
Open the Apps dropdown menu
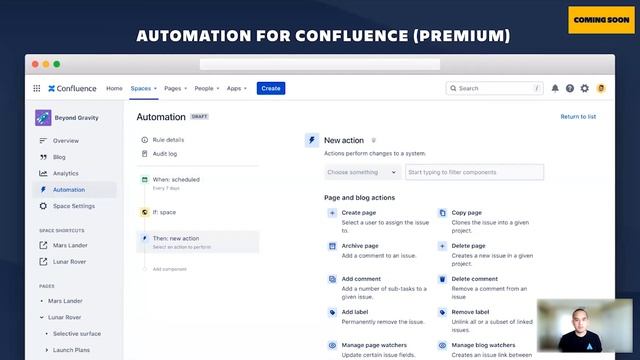237,88
